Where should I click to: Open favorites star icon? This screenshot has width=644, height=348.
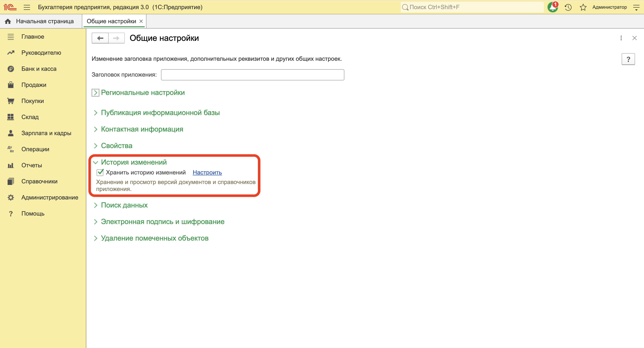pos(583,7)
